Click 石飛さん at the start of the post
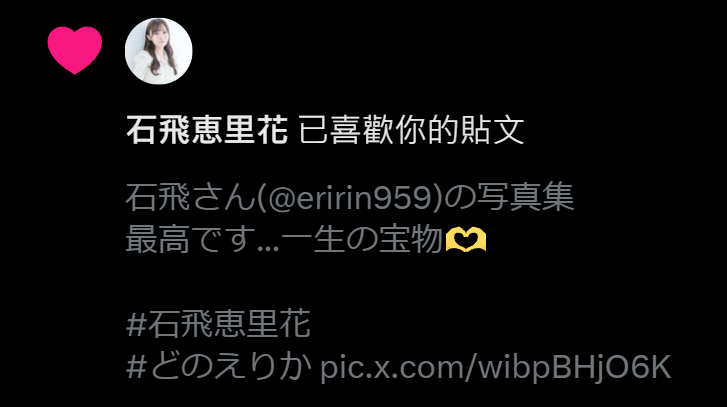Screen dimensions: 727x407 tap(190, 197)
